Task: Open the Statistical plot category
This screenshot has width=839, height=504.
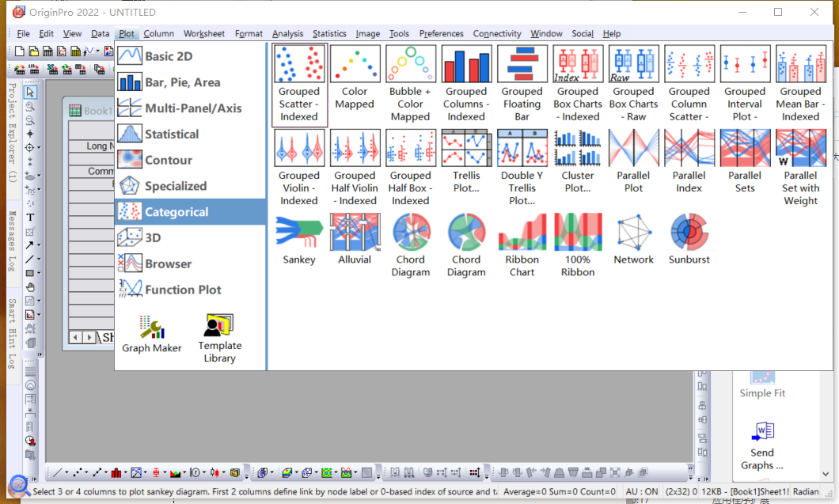Action: pyautogui.click(x=191, y=134)
